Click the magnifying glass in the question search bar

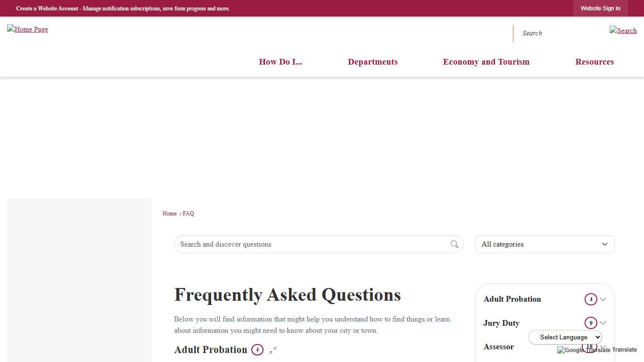(454, 244)
